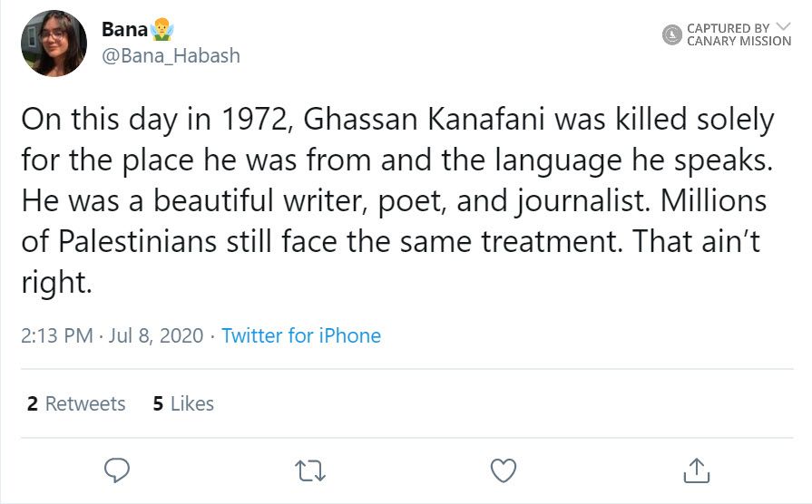This screenshot has height=504, width=812.
Task: Click the 2:13 PM time stamp
Action: [x=56, y=335]
